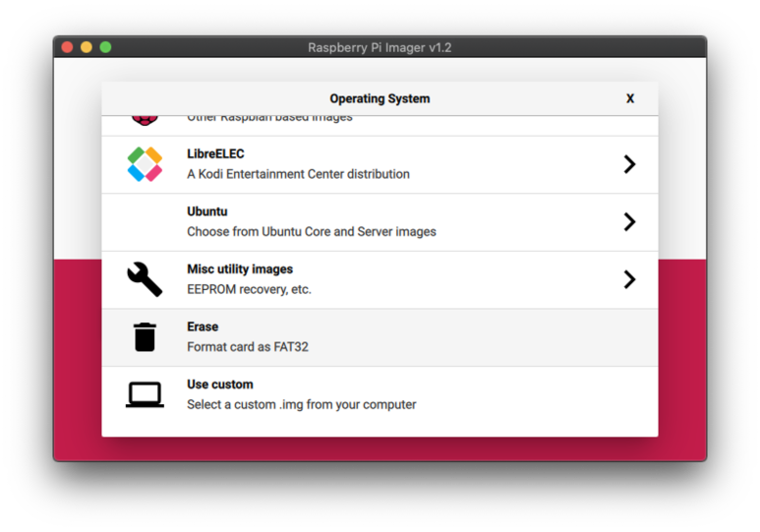The width and height of the screenshot is (760, 532).
Task: Click 'Select a custom .img from your computer'
Action: (x=302, y=405)
